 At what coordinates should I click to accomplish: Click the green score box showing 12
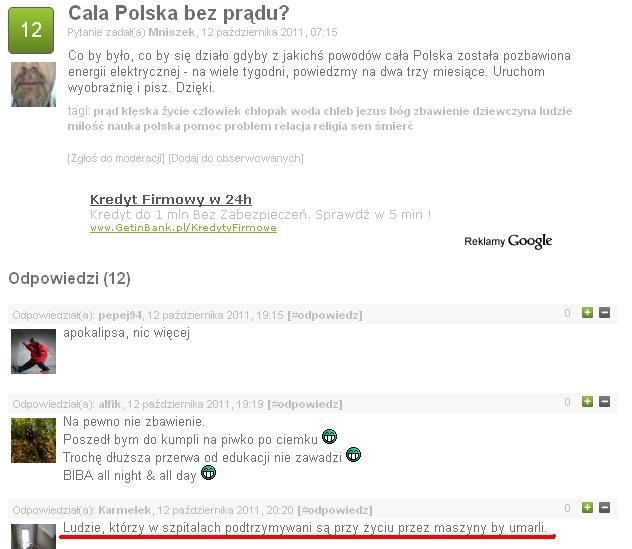(31, 30)
